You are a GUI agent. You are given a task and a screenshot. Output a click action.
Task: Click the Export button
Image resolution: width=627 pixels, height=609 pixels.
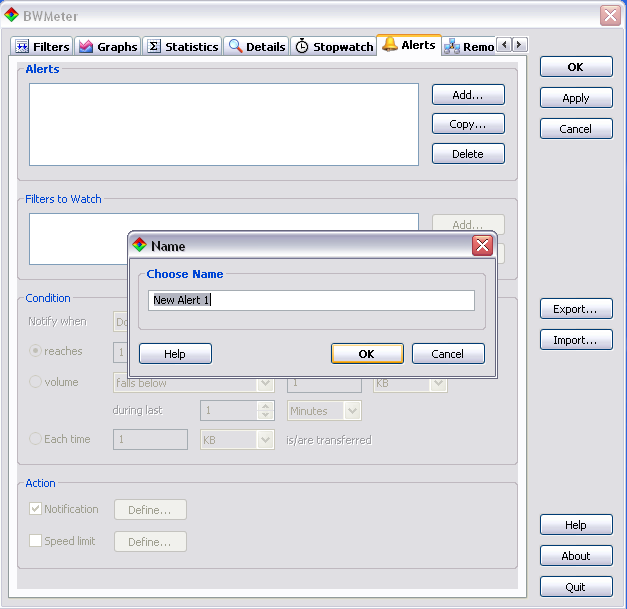coord(576,309)
